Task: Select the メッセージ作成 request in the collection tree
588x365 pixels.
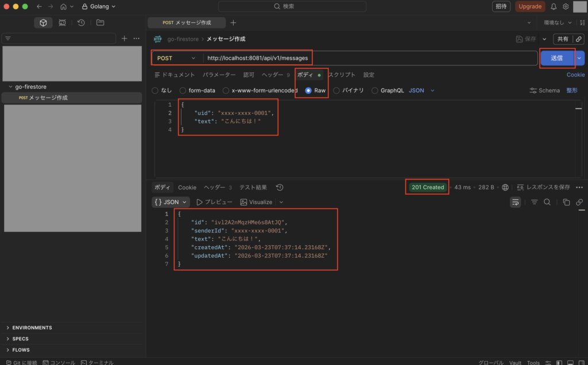Action: coord(48,98)
